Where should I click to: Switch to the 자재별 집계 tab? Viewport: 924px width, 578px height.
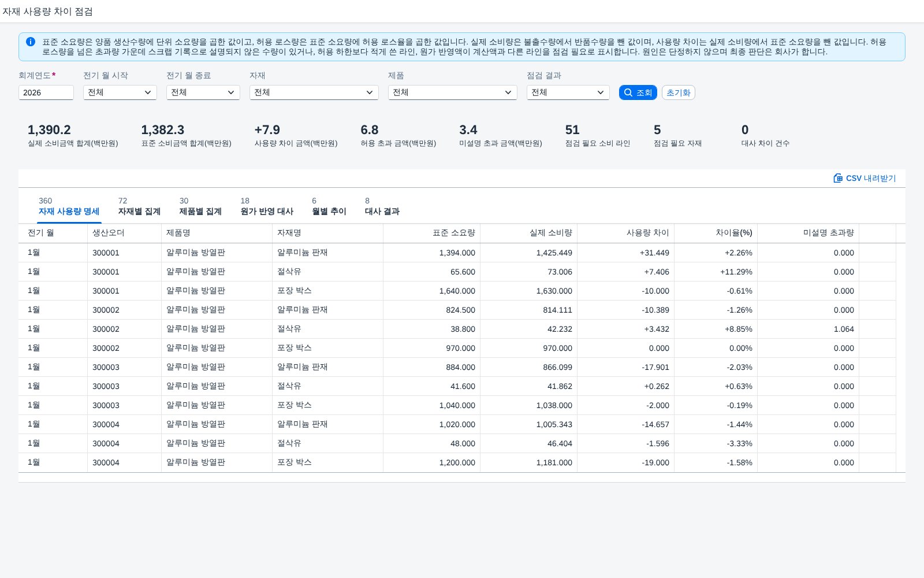pos(139,206)
